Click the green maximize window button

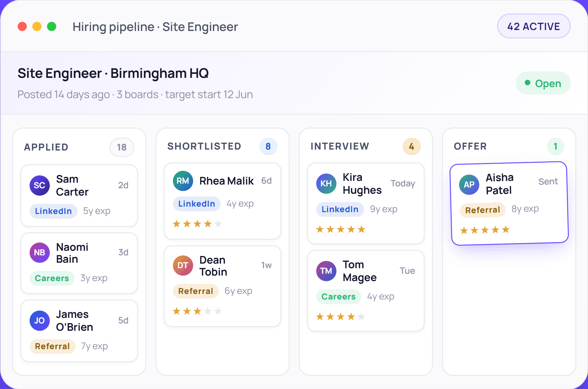(52, 27)
